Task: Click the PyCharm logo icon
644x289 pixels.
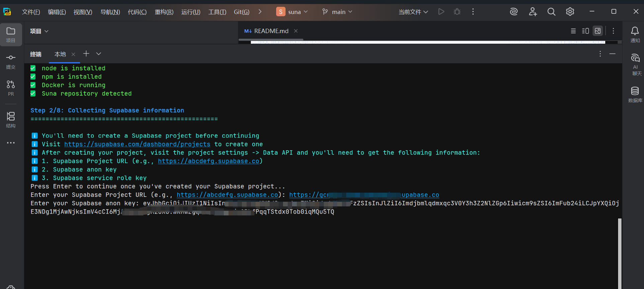Action: [x=7, y=12]
